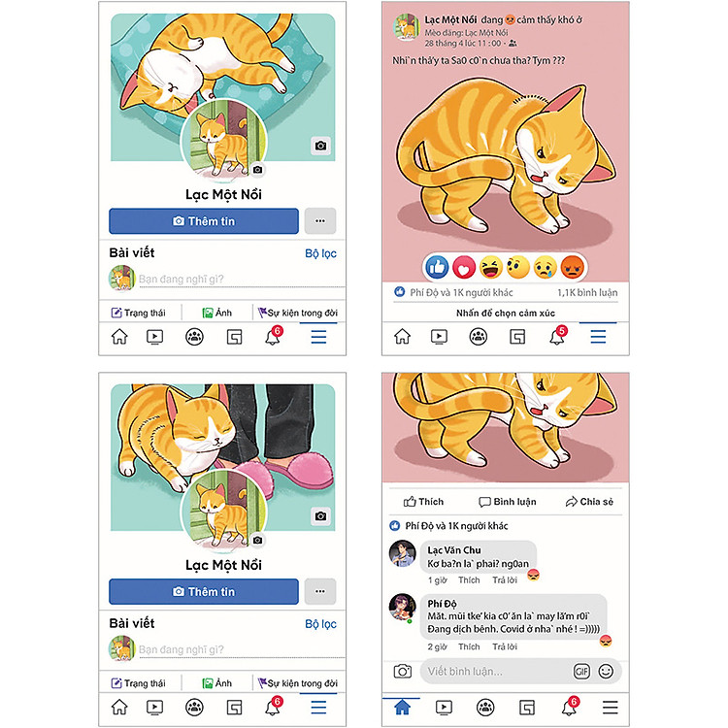This screenshot has width=728, height=728.
Task: Open the emoji smiley in comment box
Action: tap(606, 672)
